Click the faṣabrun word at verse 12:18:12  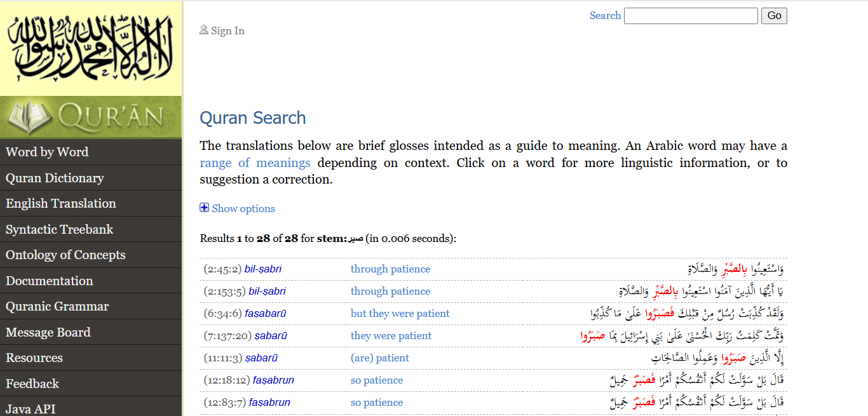[273, 380]
